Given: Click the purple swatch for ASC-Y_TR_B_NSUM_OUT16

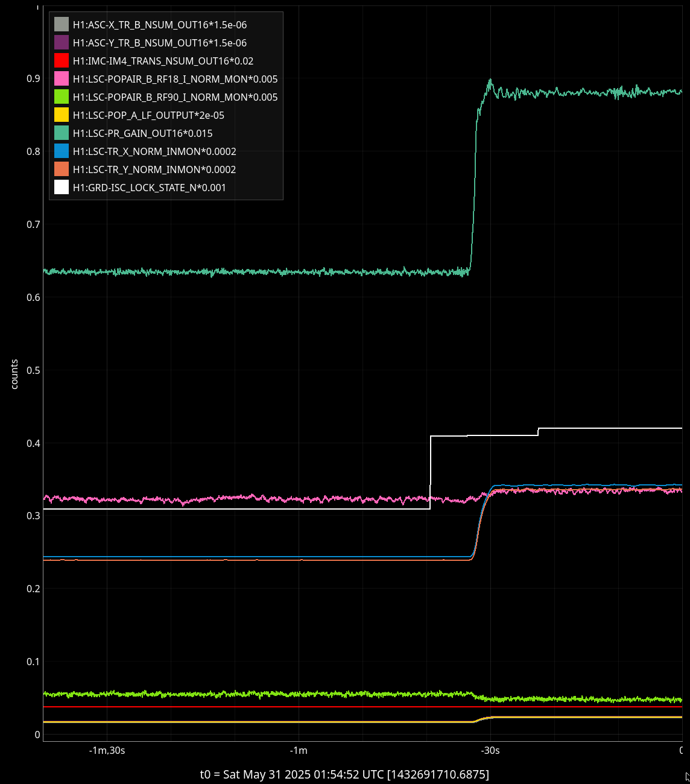Looking at the screenshot, I should [62, 42].
